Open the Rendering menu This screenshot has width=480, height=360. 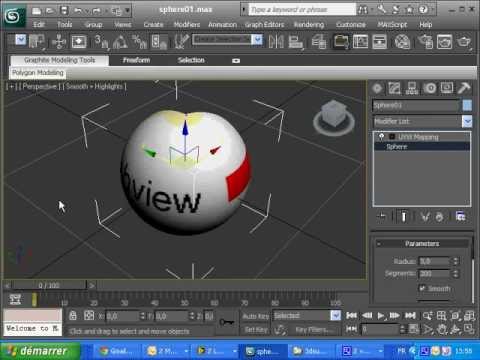coord(309,25)
